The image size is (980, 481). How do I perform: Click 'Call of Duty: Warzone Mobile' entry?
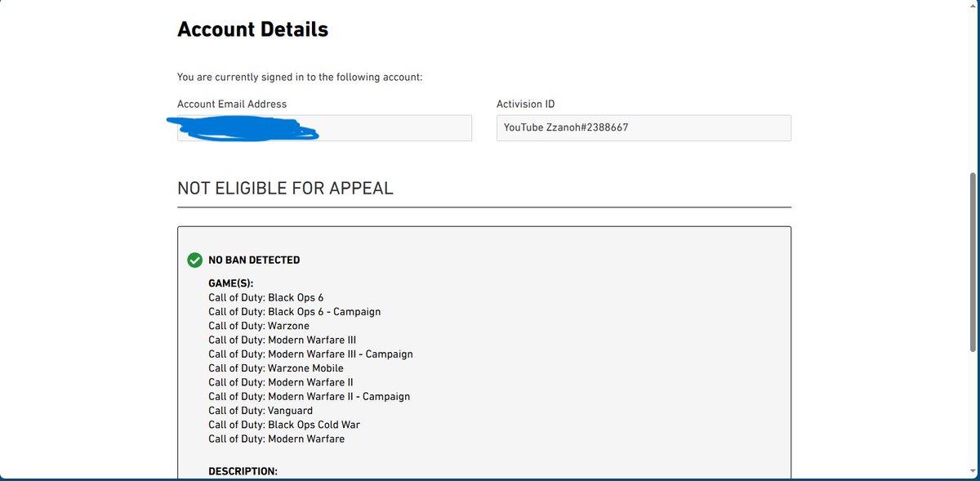tap(276, 368)
